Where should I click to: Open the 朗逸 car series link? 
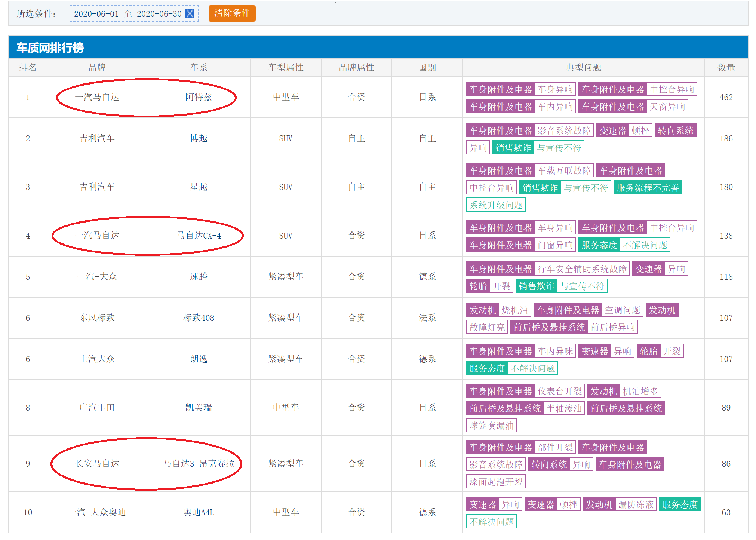coord(199,359)
